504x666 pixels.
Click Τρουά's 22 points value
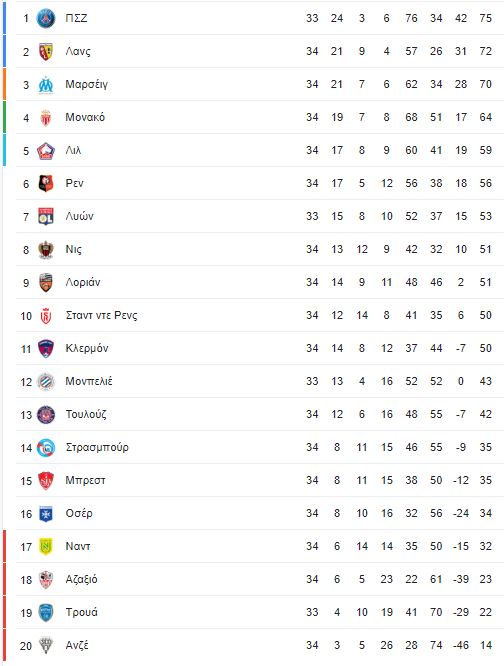[x=486, y=612]
